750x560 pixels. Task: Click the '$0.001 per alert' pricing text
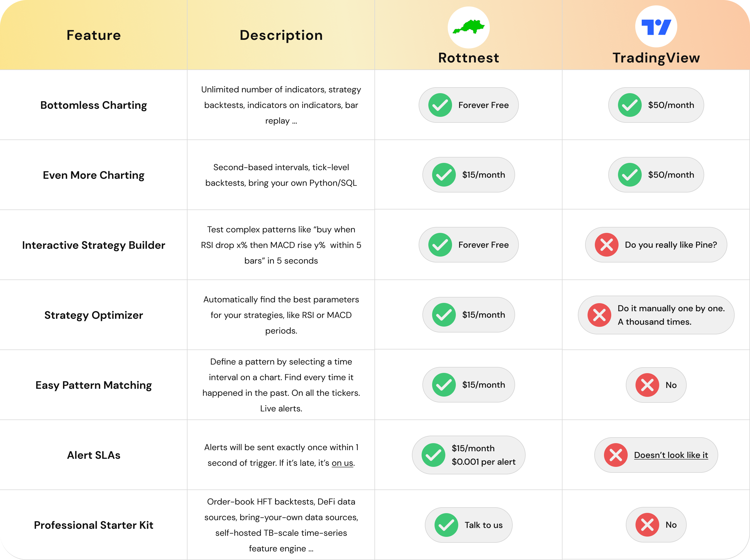[483, 462]
